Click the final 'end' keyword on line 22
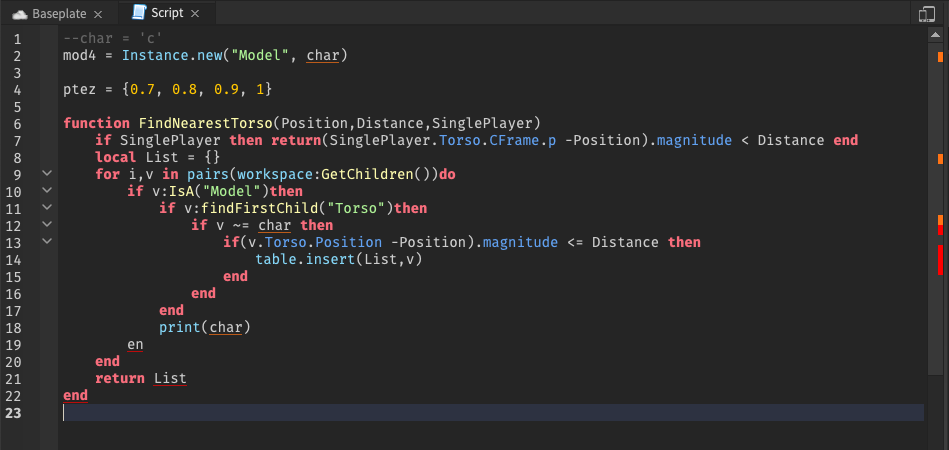 [75, 396]
